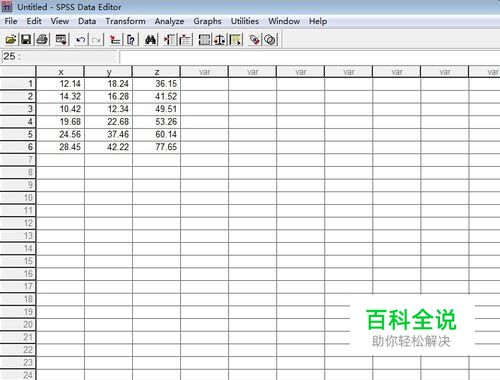
Task: Open the File menu
Action: (x=11, y=21)
